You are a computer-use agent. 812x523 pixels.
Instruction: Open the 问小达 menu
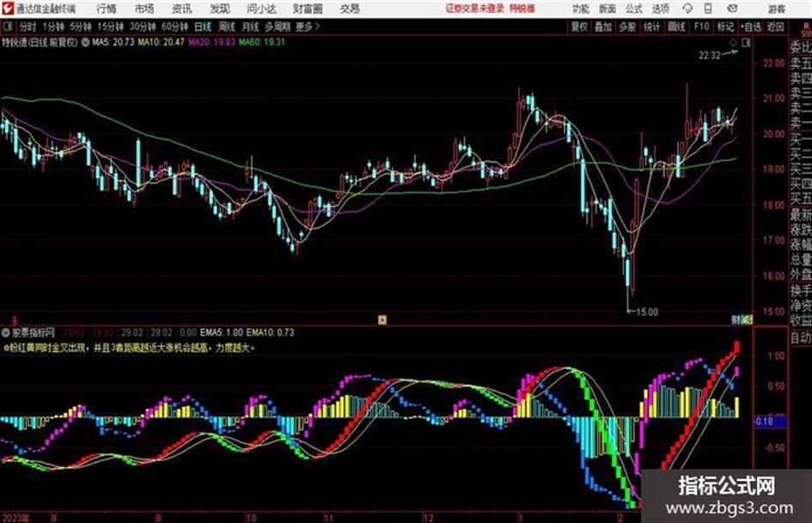pos(261,9)
